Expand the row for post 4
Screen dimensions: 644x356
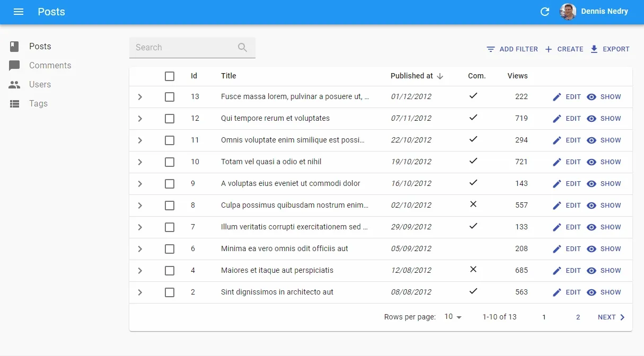pyautogui.click(x=140, y=271)
